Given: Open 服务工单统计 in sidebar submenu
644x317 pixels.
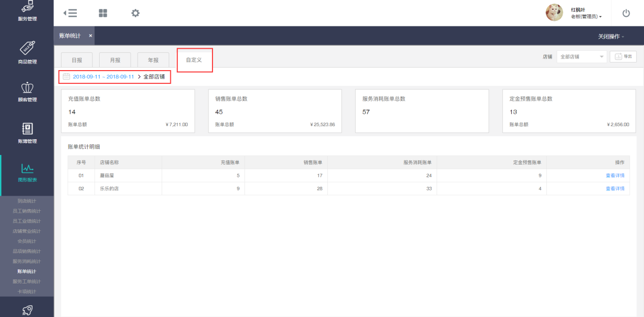Looking at the screenshot, I should click(x=26, y=281).
